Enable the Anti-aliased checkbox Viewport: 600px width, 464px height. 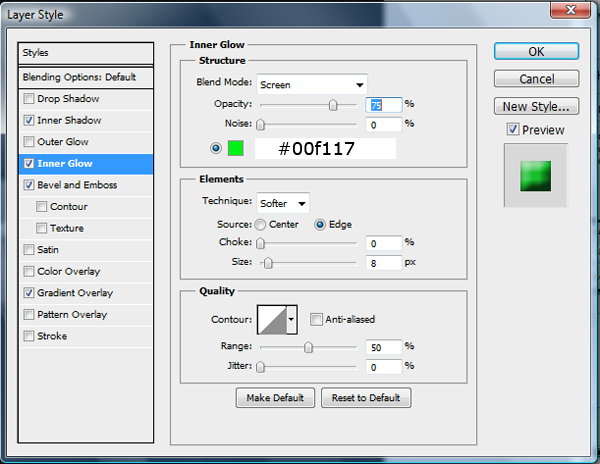[316, 319]
